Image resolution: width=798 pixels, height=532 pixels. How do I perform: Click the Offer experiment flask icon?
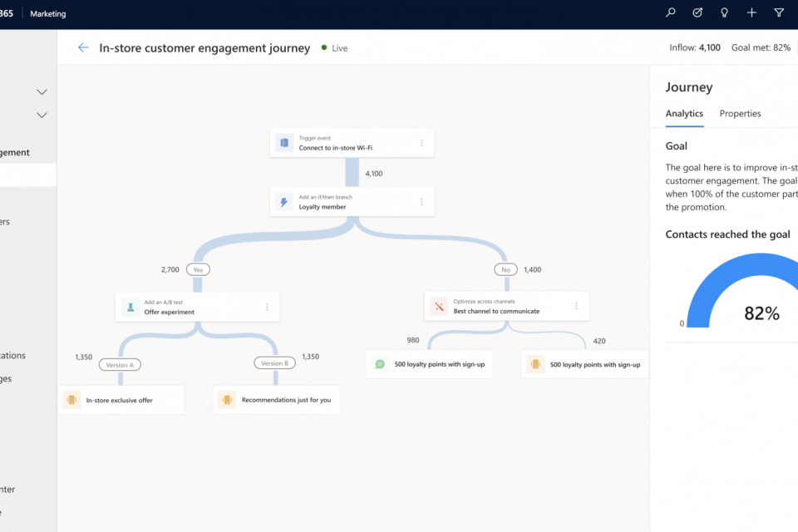pyautogui.click(x=129, y=307)
